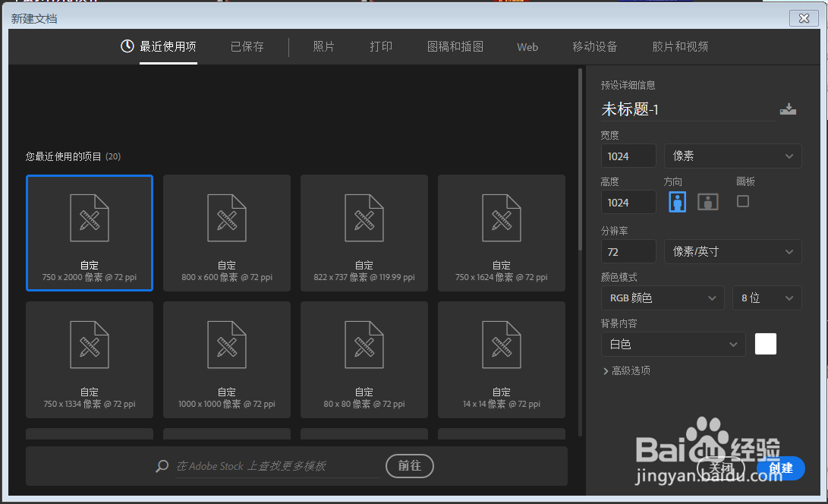
Task: Switch to the 已保存 tab
Action: [247, 46]
